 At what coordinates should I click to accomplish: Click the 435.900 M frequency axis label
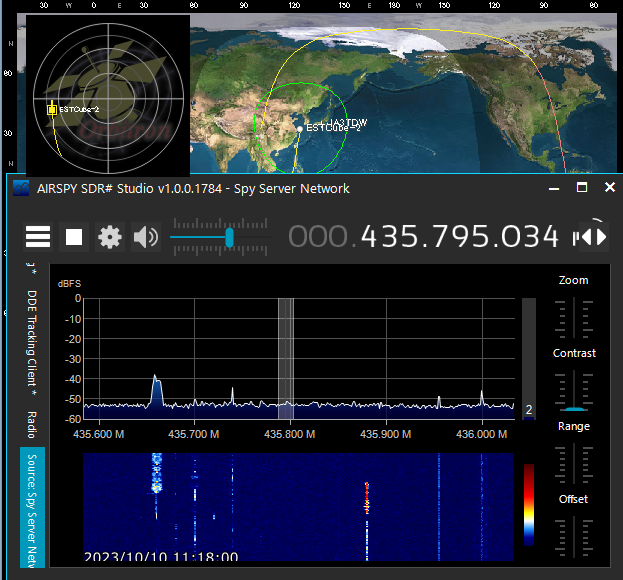[x=385, y=434]
